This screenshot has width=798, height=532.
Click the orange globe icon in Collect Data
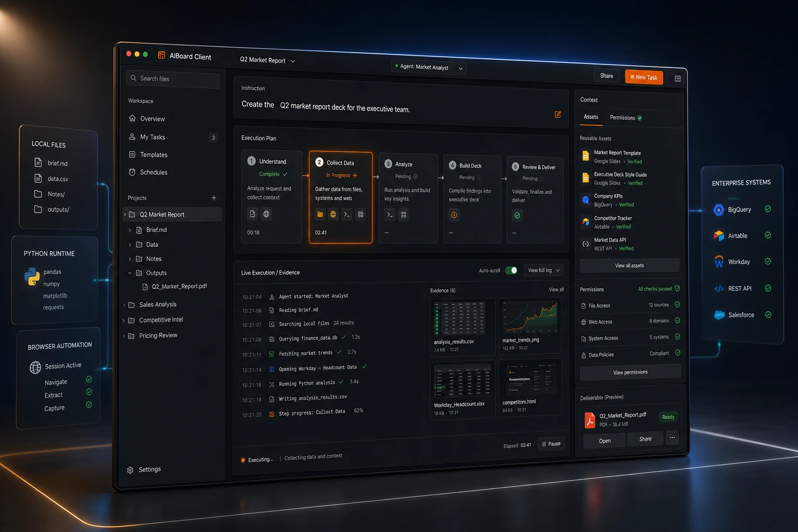[333, 214]
